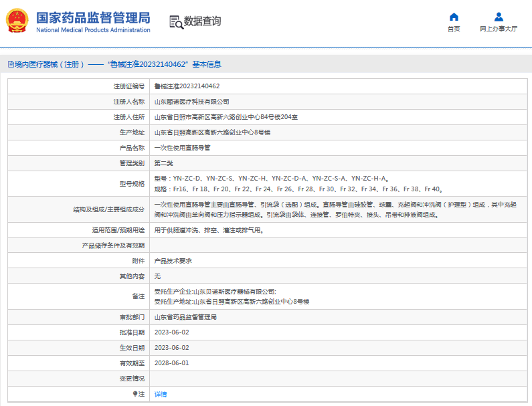Click the pin icon beside 注
This screenshot has width=532, height=406.
click(135, 394)
